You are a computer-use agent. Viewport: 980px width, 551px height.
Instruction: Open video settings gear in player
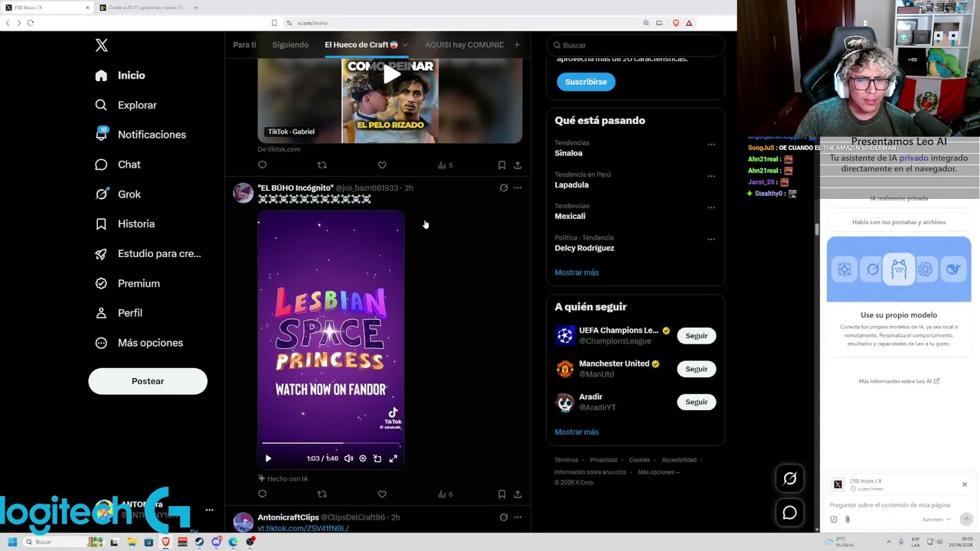[363, 458]
